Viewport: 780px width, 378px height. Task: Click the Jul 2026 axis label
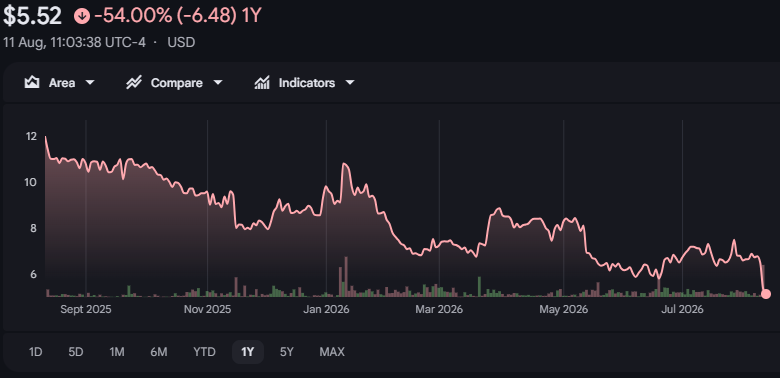[682, 309]
